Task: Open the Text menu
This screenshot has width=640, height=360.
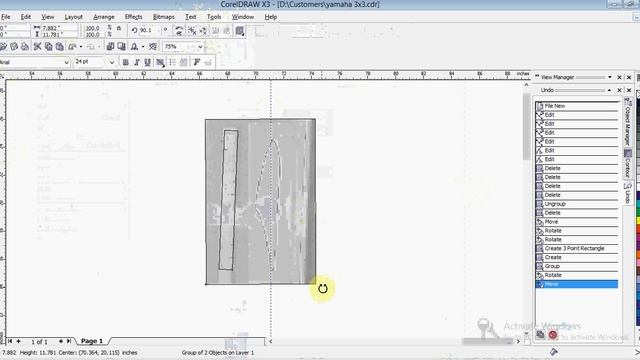Action: pyautogui.click(x=191, y=17)
